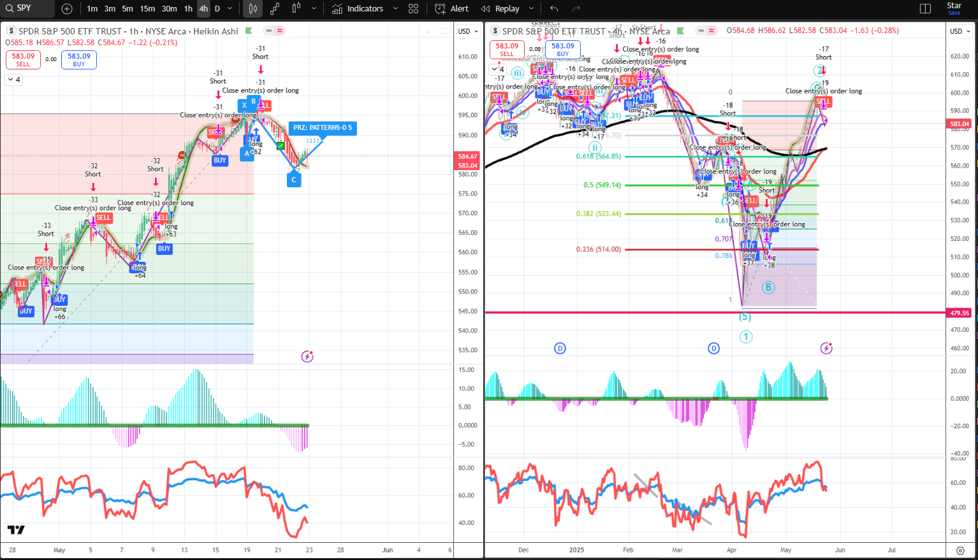Switch interval to 5m

tap(128, 9)
